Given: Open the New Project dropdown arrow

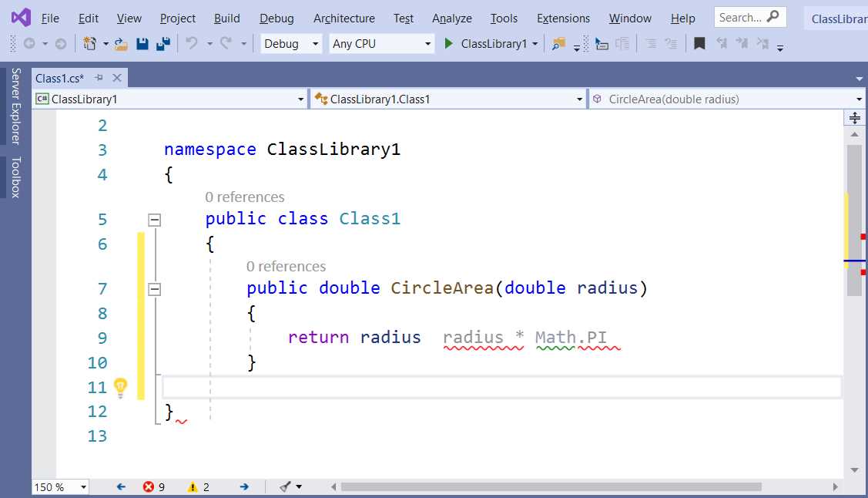Looking at the screenshot, I should [x=106, y=44].
